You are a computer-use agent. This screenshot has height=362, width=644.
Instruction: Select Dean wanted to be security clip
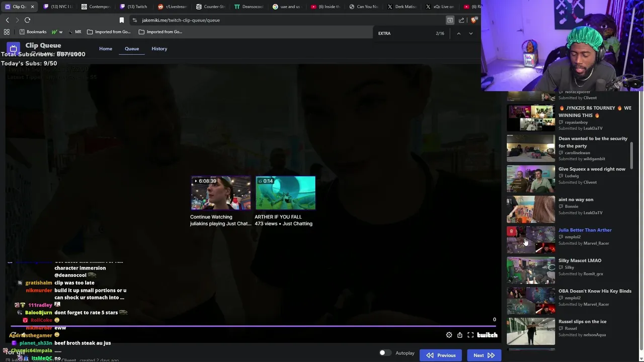(569, 148)
